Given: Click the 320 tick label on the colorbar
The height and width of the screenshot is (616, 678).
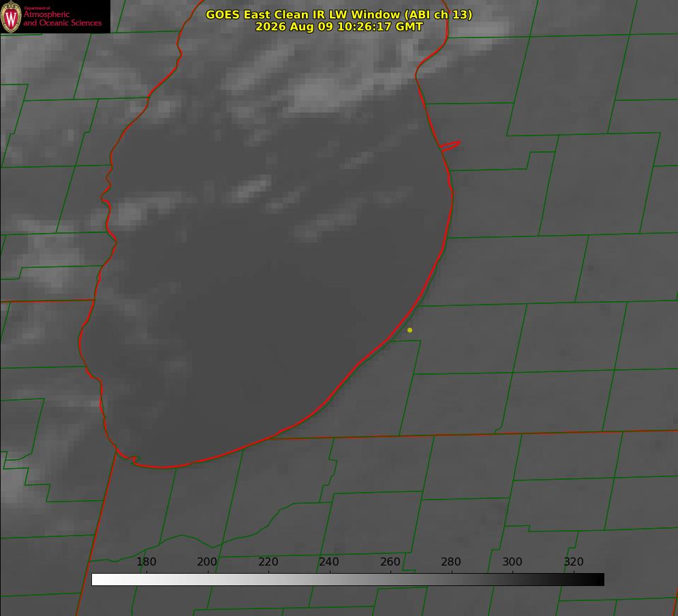Looking at the screenshot, I should [574, 561].
